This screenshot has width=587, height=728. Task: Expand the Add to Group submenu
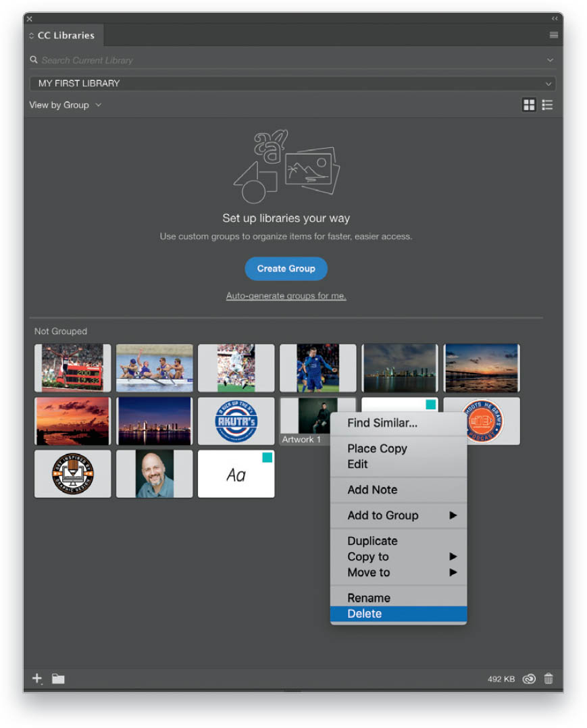coord(399,515)
